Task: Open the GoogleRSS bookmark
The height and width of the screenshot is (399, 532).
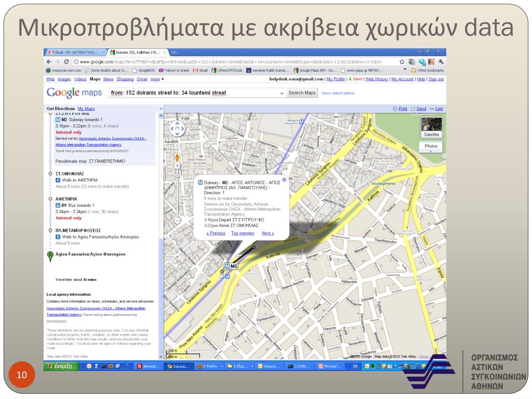Action: tap(143, 70)
